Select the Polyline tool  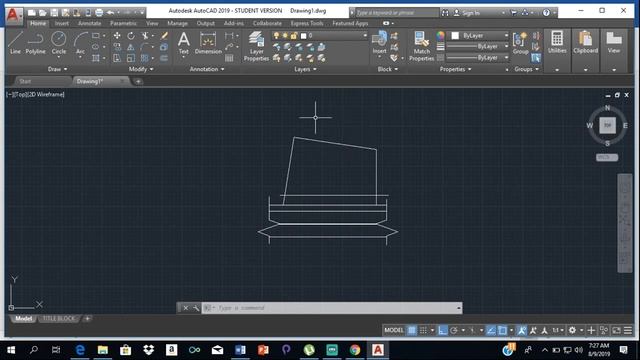(36, 43)
